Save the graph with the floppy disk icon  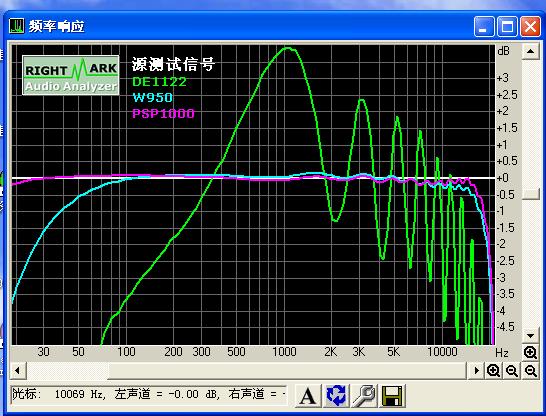[392, 395]
